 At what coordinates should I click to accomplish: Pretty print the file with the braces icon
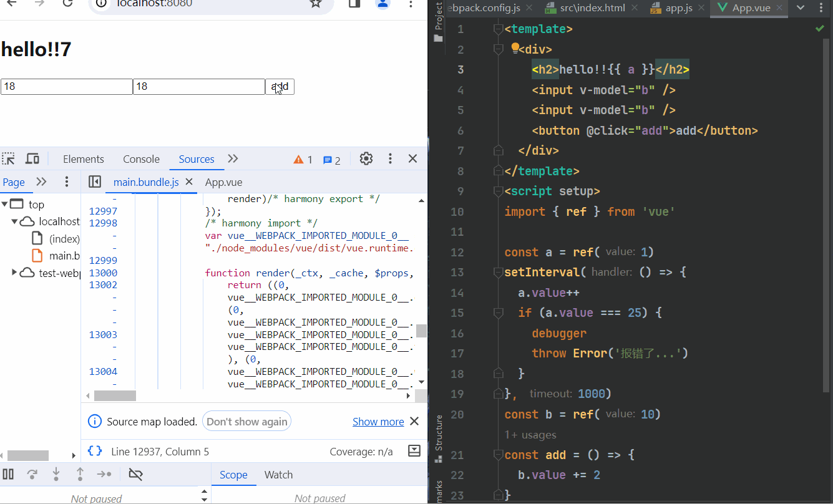point(95,451)
